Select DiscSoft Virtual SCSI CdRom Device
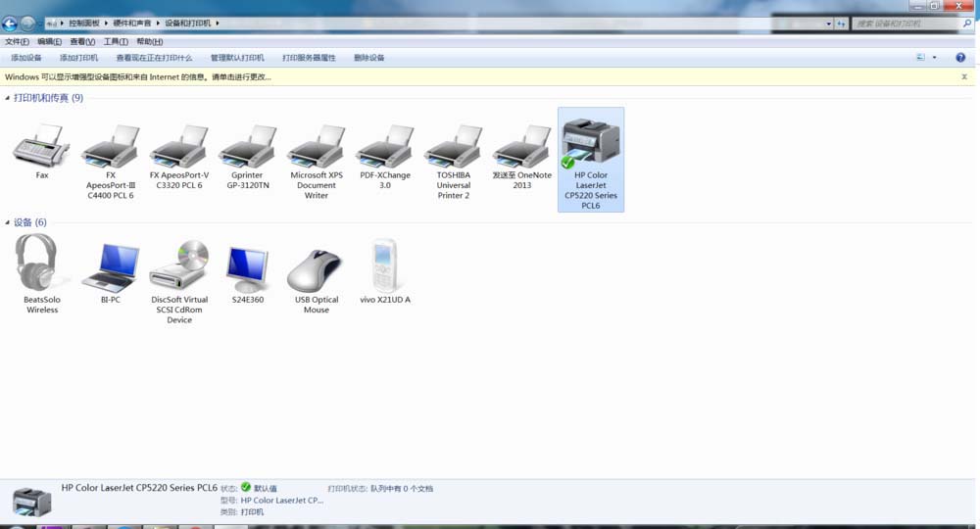The image size is (980, 529). tap(179, 265)
